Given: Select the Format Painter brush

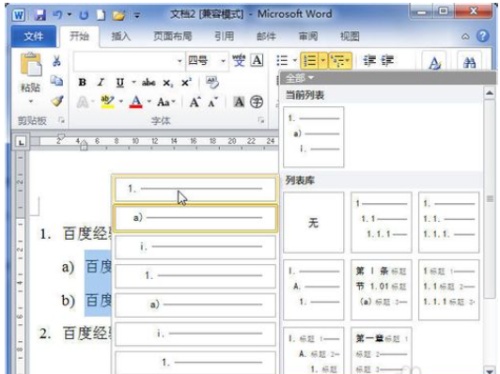Looking at the screenshot, I should [x=57, y=101].
